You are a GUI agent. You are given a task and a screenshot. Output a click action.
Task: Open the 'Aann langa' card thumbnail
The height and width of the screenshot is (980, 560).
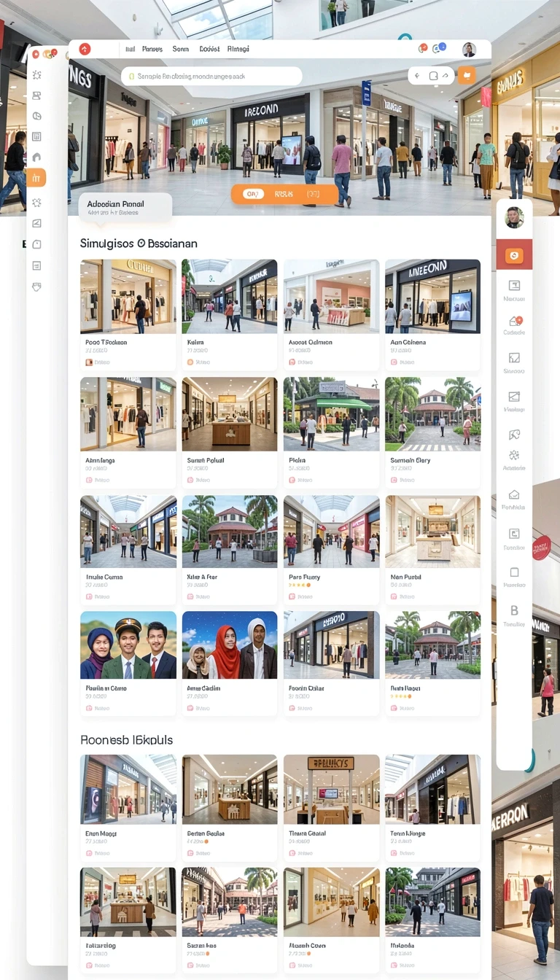pyautogui.click(x=128, y=414)
